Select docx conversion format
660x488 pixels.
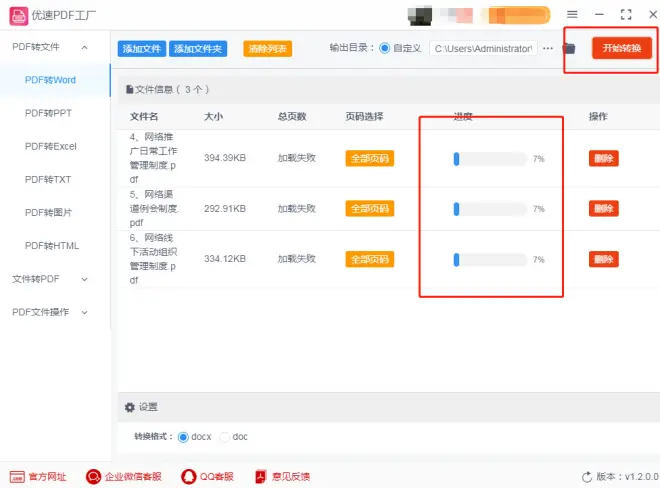pos(183,437)
